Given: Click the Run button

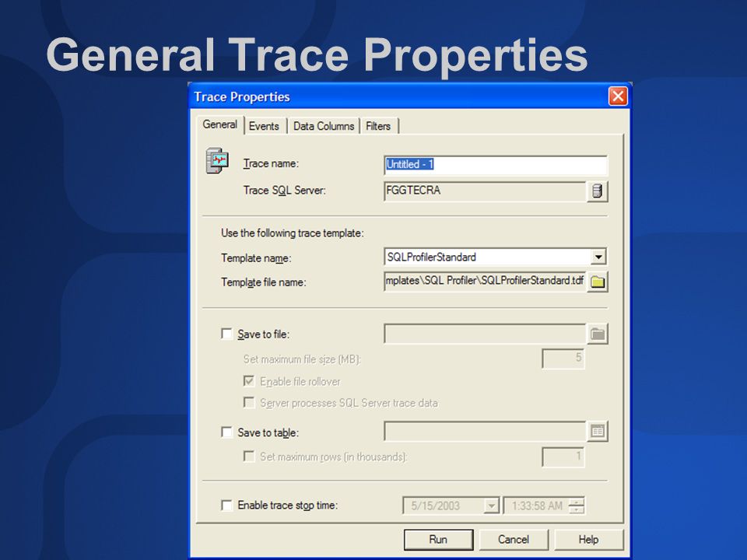Looking at the screenshot, I should coord(438,540).
